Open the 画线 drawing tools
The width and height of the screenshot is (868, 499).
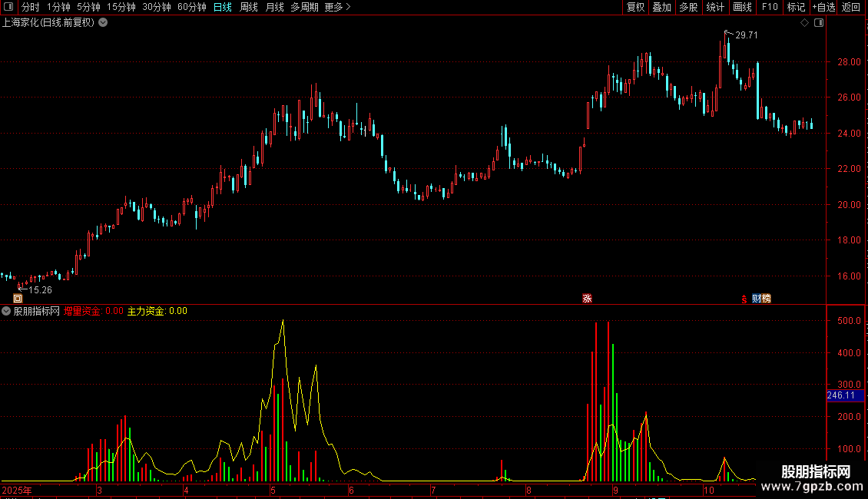point(742,7)
